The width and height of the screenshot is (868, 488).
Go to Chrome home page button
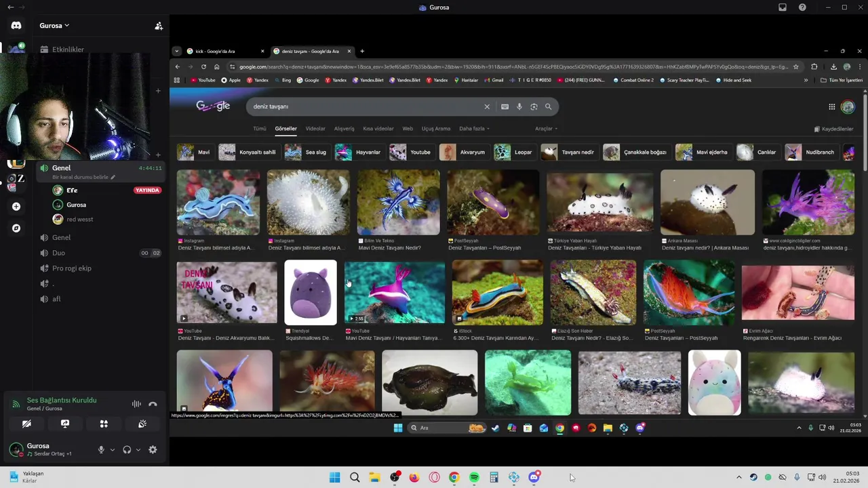point(216,67)
